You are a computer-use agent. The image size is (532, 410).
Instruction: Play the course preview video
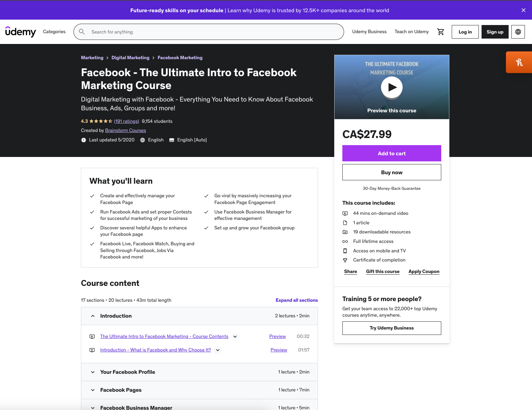pyautogui.click(x=391, y=87)
